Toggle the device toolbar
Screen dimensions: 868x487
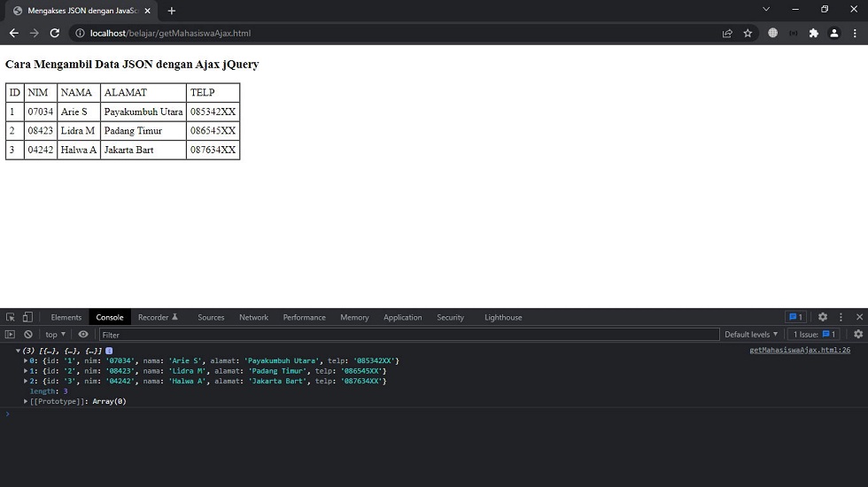click(x=27, y=317)
